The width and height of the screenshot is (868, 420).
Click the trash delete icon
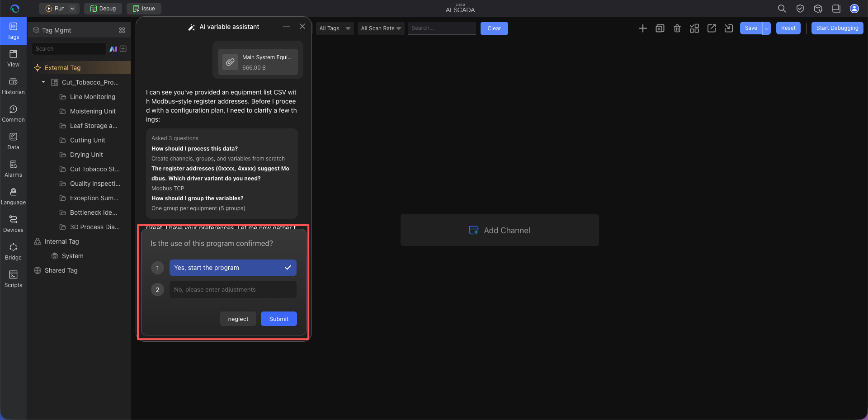coord(677,28)
